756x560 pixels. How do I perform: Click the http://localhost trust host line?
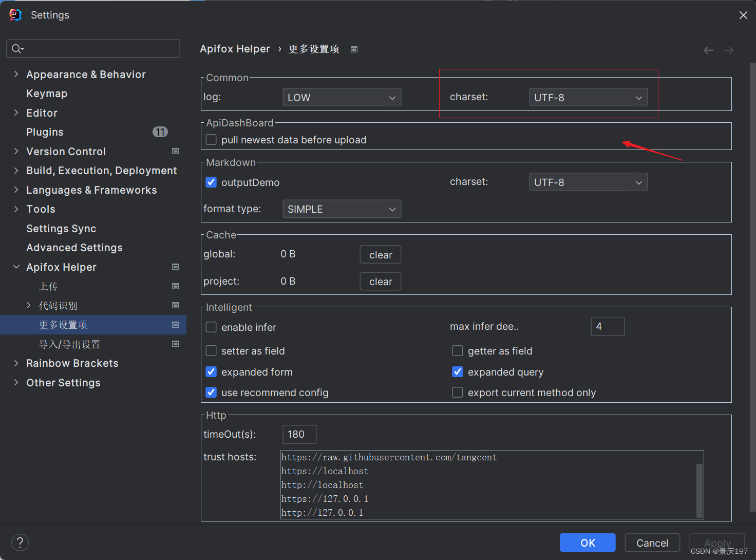coord(322,485)
